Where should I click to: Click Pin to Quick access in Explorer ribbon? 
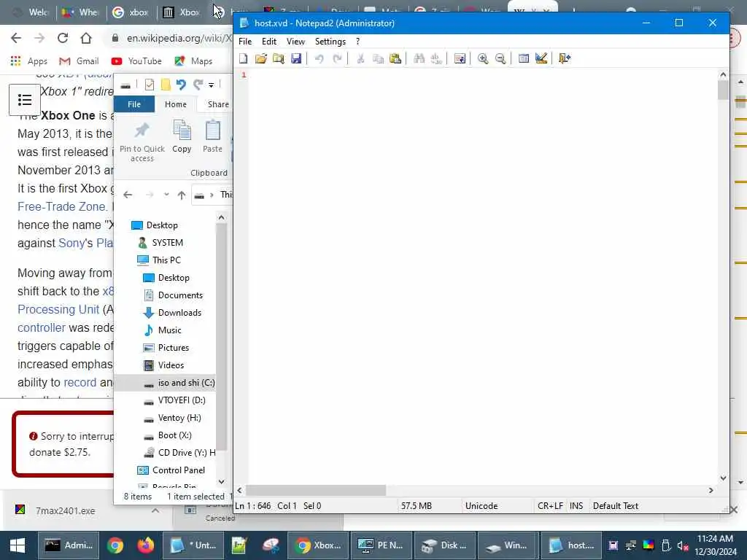pos(142,141)
